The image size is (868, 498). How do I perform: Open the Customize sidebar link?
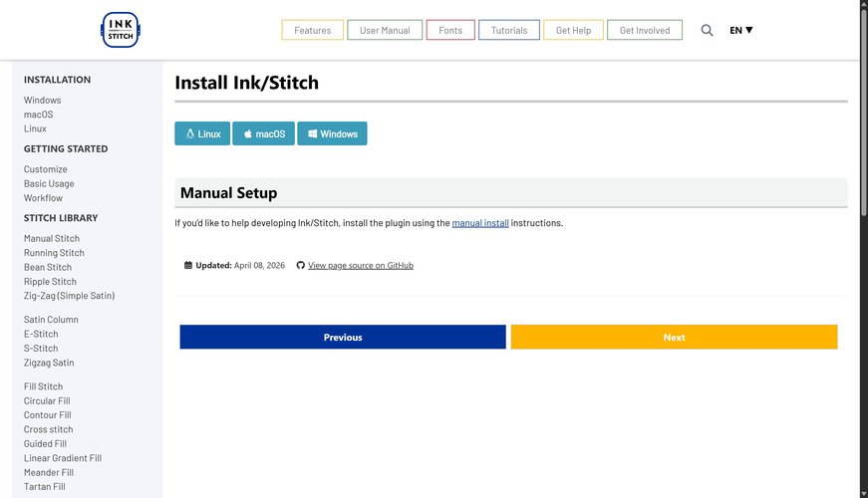(x=46, y=169)
